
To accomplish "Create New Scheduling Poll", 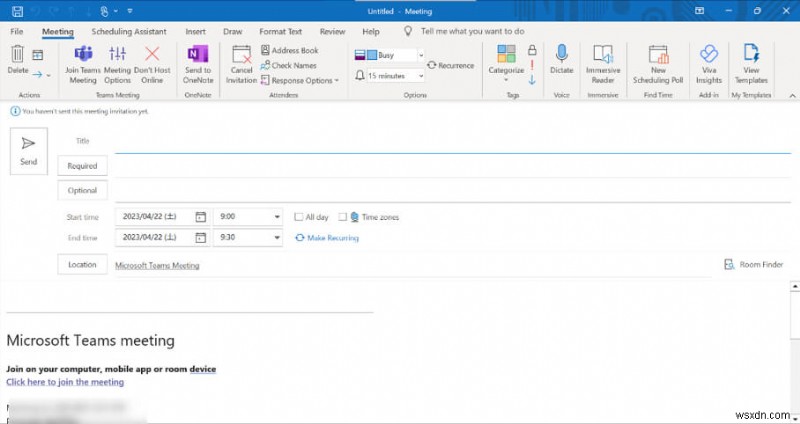I will [x=658, y=64].
